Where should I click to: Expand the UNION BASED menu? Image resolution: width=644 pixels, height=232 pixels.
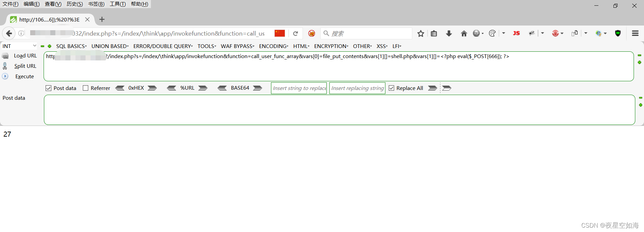(x=110, y=46)
